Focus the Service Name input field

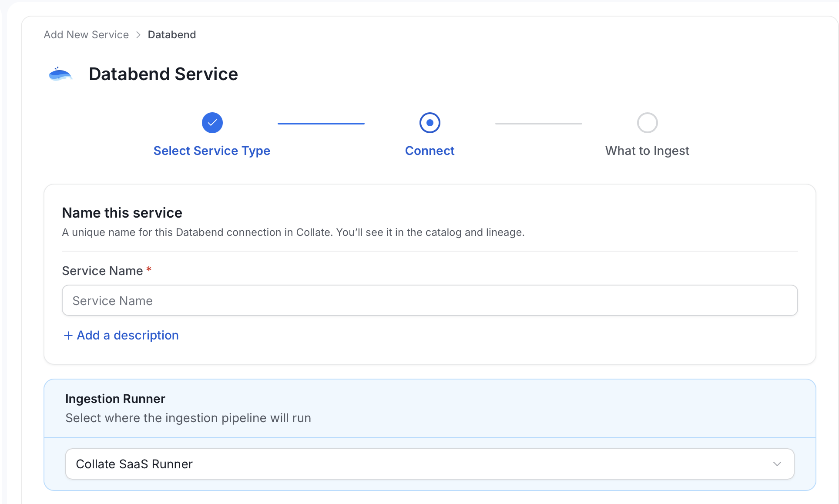coord(430,300)
